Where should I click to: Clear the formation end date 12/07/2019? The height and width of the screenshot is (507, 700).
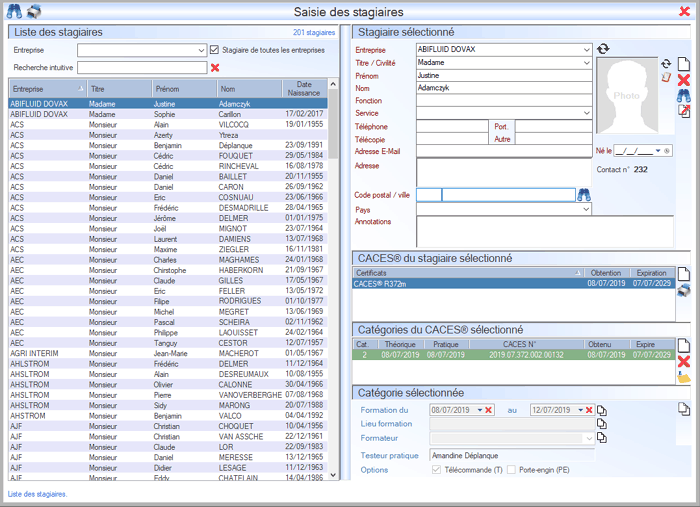[589, 410]
